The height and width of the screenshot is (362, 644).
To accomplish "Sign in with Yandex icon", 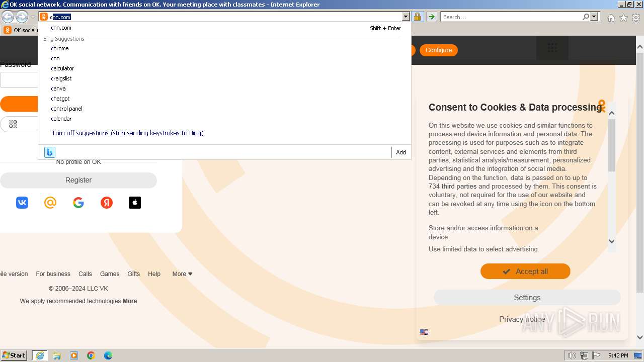I will pos(107,203).
